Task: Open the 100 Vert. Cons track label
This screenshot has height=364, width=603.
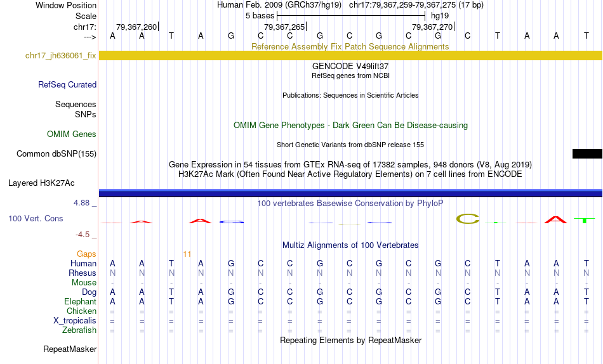Action: (x=36, y=218)
